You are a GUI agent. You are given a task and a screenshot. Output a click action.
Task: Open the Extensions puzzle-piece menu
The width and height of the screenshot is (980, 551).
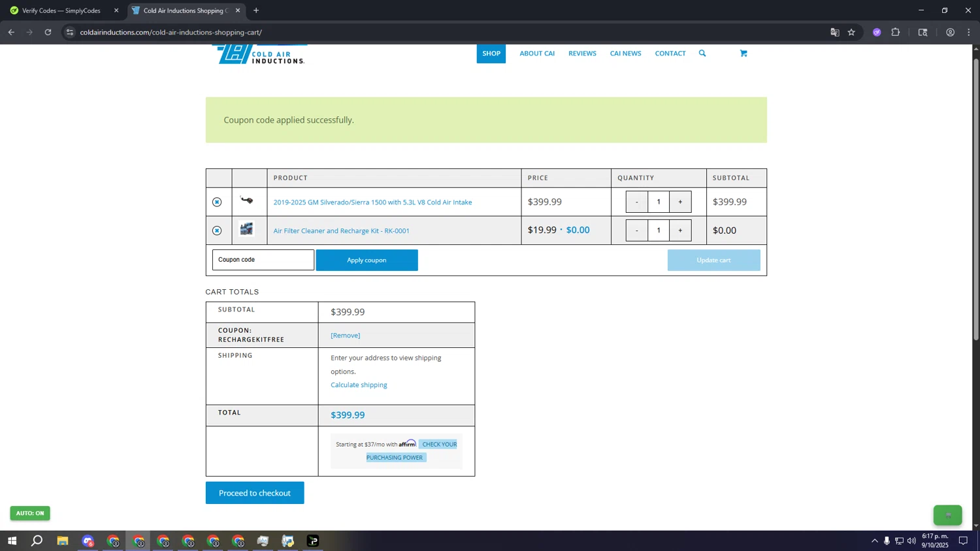pyautogui.click(x=896, y=32)
